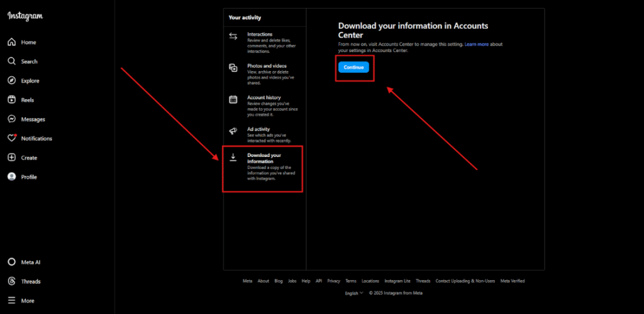Screen dimensions: 644x314
Task: Click the Threads label in sidebar
Action: 31,281
